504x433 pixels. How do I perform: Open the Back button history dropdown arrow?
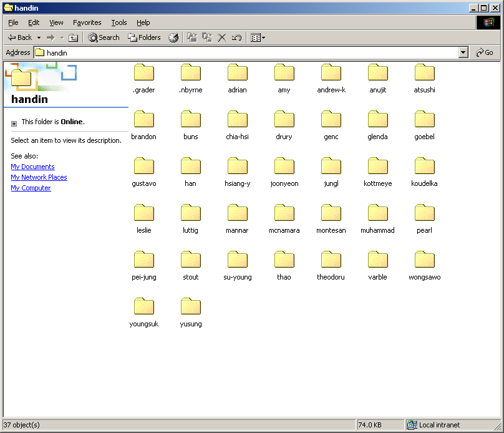[39, 37]
